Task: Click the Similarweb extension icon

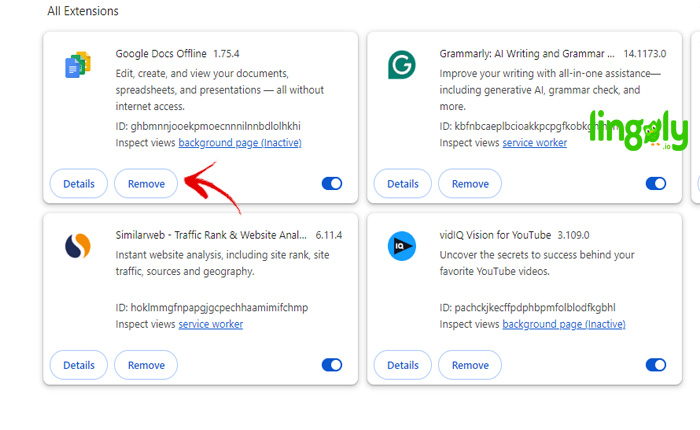Action: (78, 246)
